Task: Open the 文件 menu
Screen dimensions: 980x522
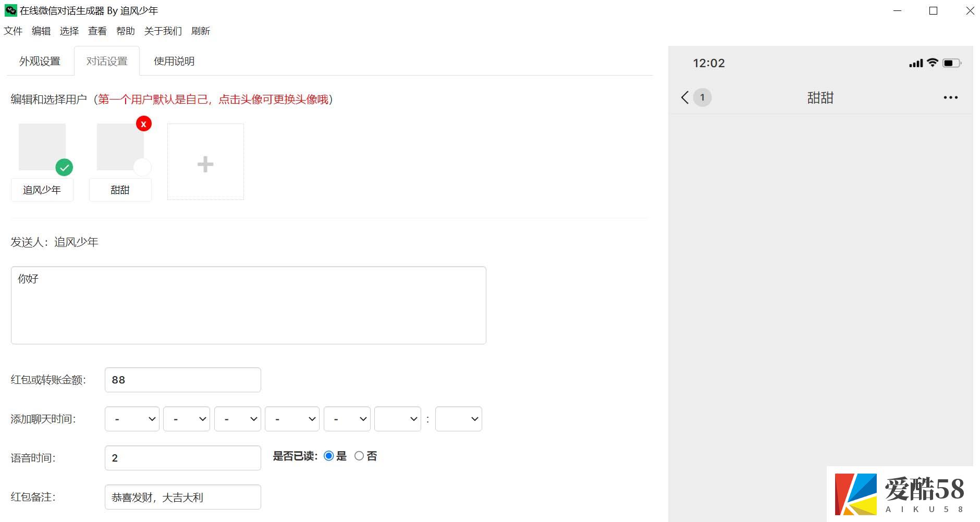Action: pos(13,31)
